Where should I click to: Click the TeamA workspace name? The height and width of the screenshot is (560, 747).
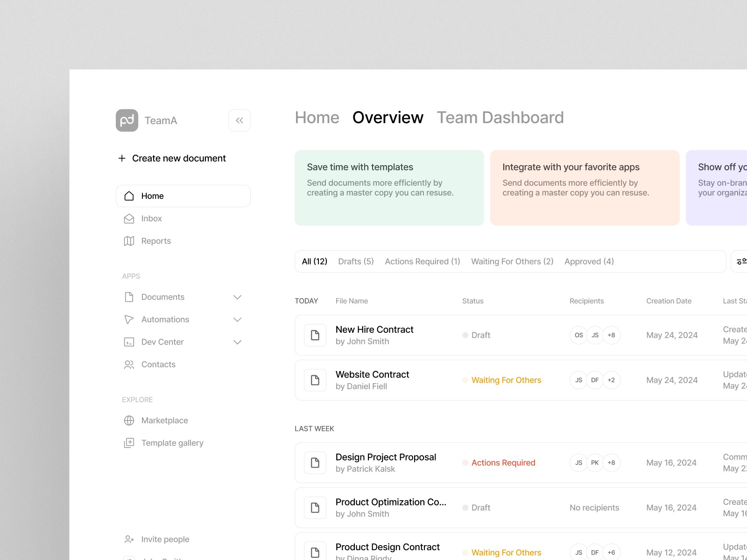coord(161,120)
